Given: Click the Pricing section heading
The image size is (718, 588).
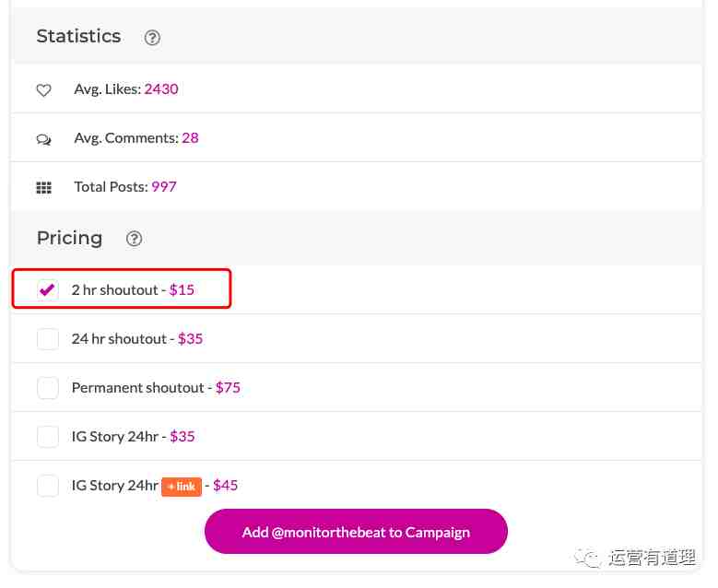Looking at the screenshot, I should click(x=70, y=238).
